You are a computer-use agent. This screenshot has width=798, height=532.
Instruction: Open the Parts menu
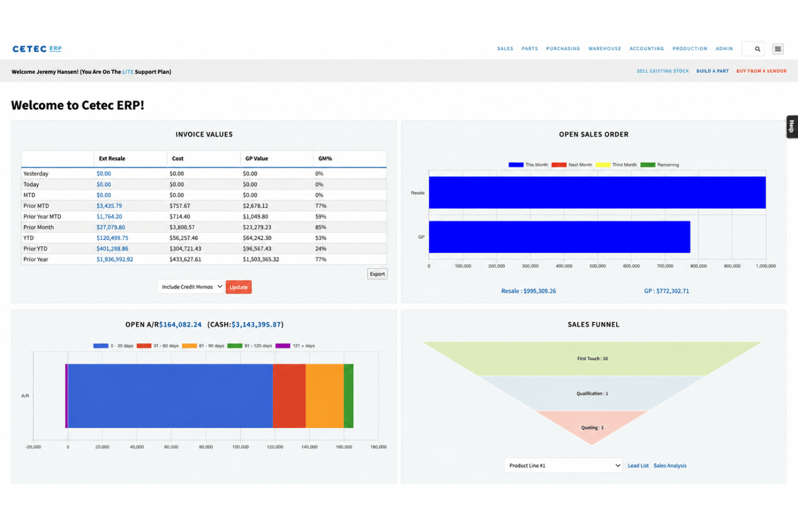[x=529, y=49]
